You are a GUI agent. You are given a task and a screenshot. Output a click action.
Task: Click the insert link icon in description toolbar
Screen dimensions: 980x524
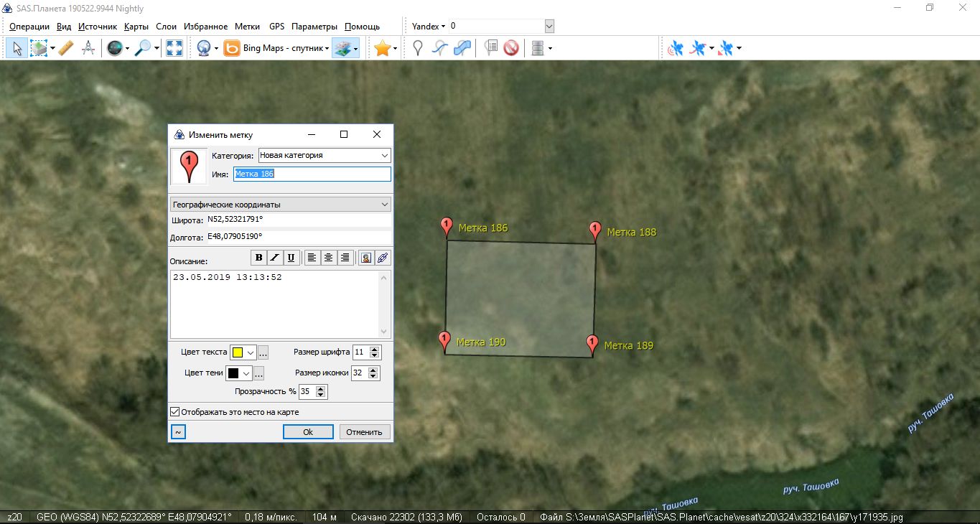click(x=383, y=258)
